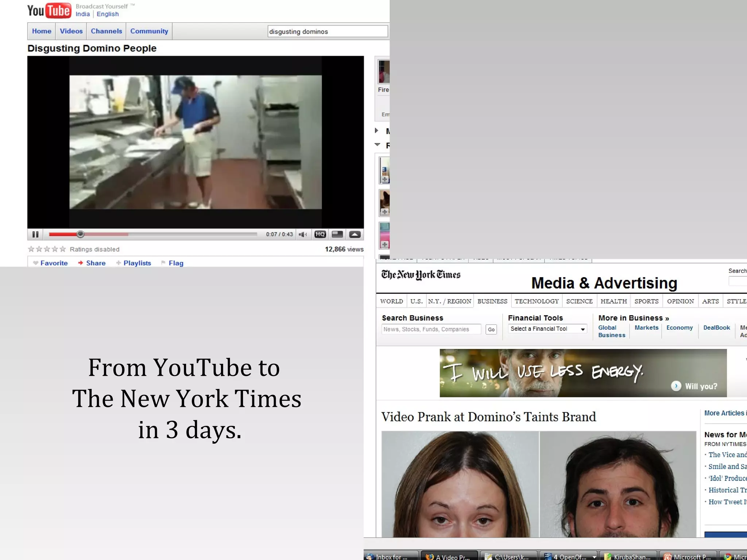Add video to Playlists

click(133, 263)
